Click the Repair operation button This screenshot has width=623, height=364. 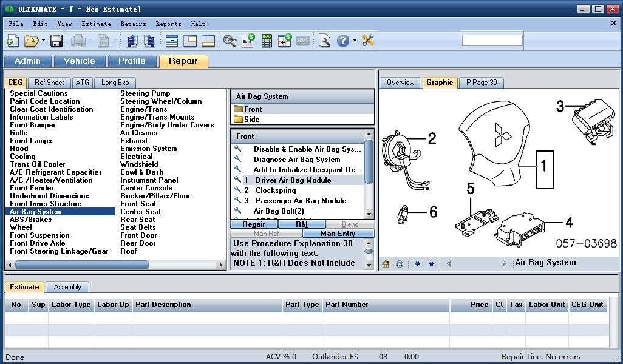[254, 224]
